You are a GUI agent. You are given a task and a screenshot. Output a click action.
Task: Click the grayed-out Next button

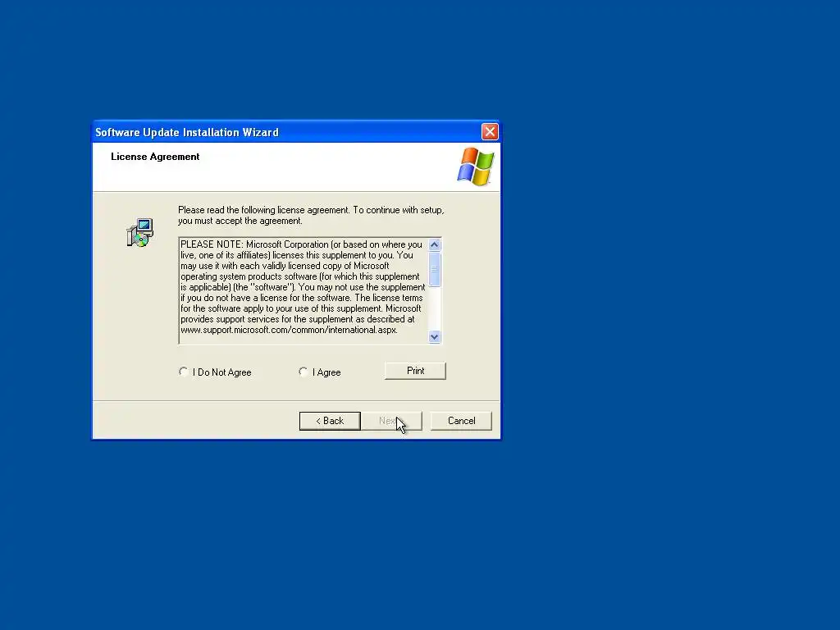(391, 421)
